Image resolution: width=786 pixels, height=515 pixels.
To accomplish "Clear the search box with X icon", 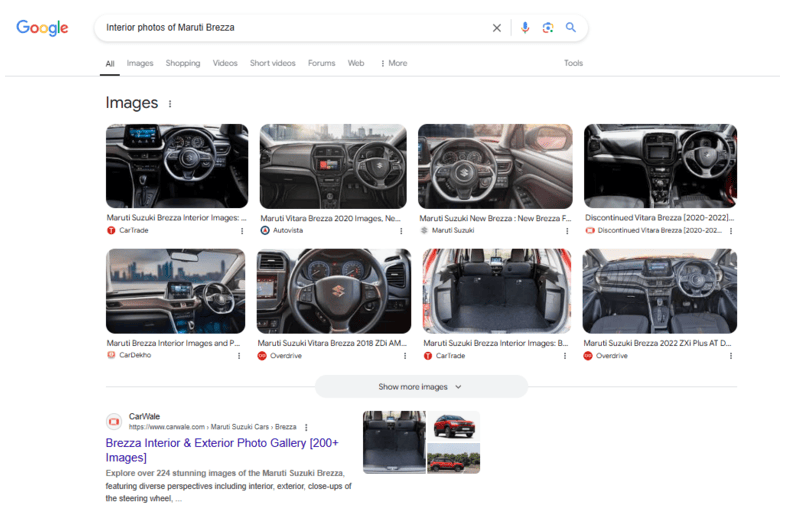I will [x=497, y=28].
